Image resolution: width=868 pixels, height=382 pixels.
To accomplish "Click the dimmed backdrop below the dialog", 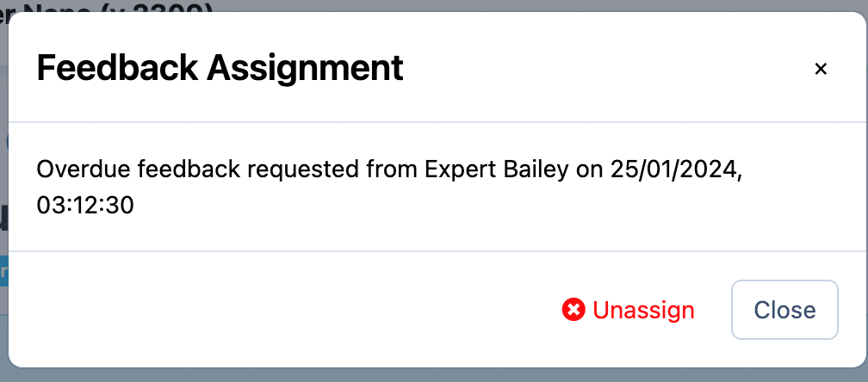I will (431, 376).
